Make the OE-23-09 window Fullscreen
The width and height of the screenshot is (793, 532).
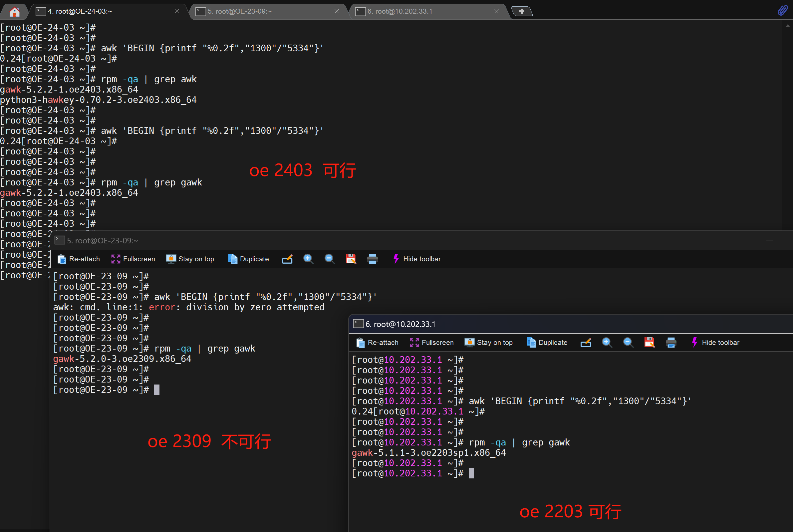[x=133, y=259]
